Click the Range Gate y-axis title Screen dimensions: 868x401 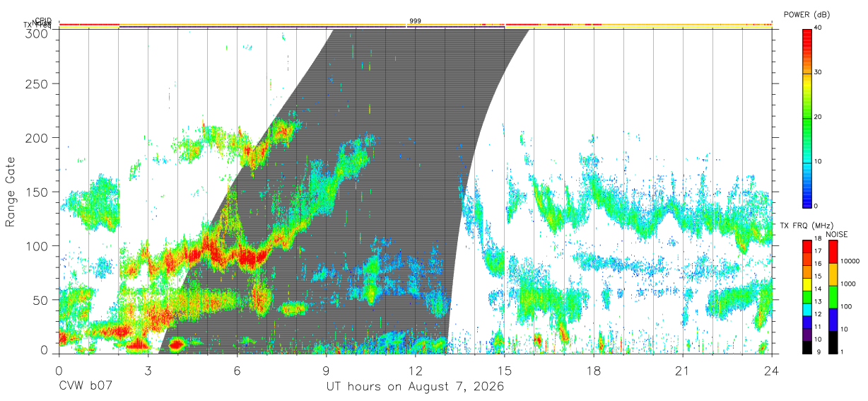(x=11, y=192)
